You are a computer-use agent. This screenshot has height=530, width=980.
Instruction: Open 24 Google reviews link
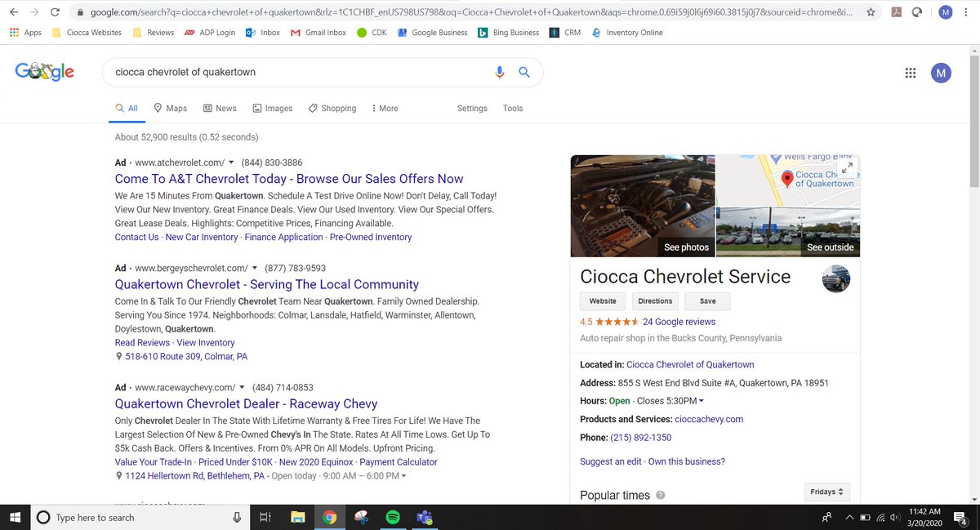click(x=679, y=322)
